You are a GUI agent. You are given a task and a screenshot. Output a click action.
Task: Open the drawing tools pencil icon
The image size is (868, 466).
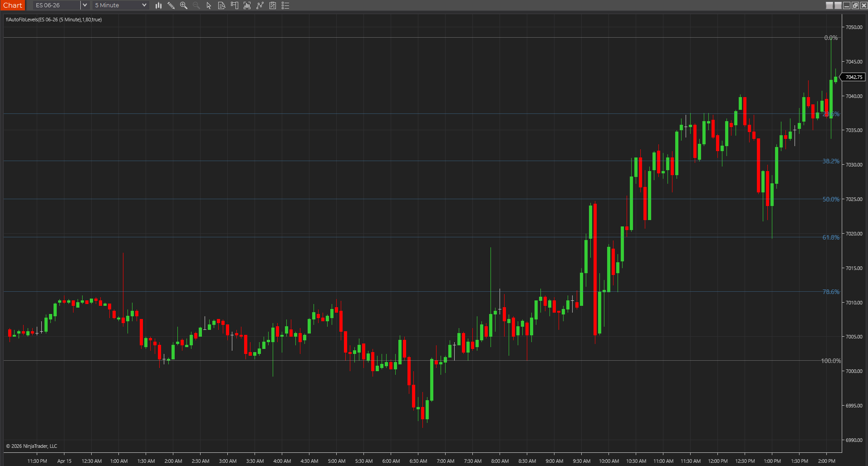(171, 5)
